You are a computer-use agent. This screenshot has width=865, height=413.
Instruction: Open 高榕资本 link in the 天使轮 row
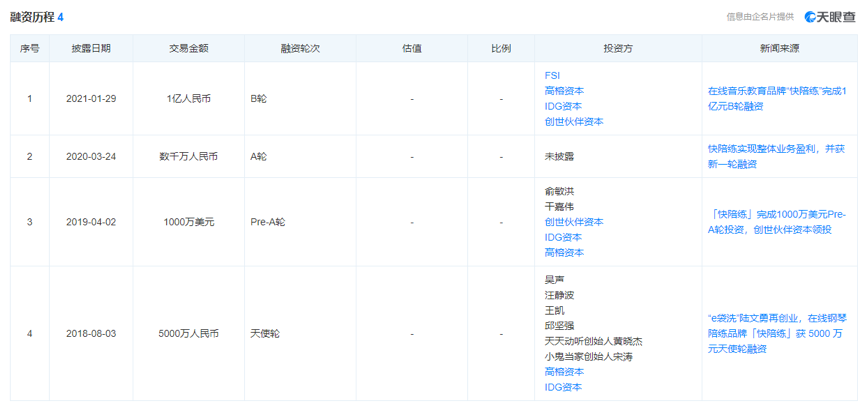564,372
